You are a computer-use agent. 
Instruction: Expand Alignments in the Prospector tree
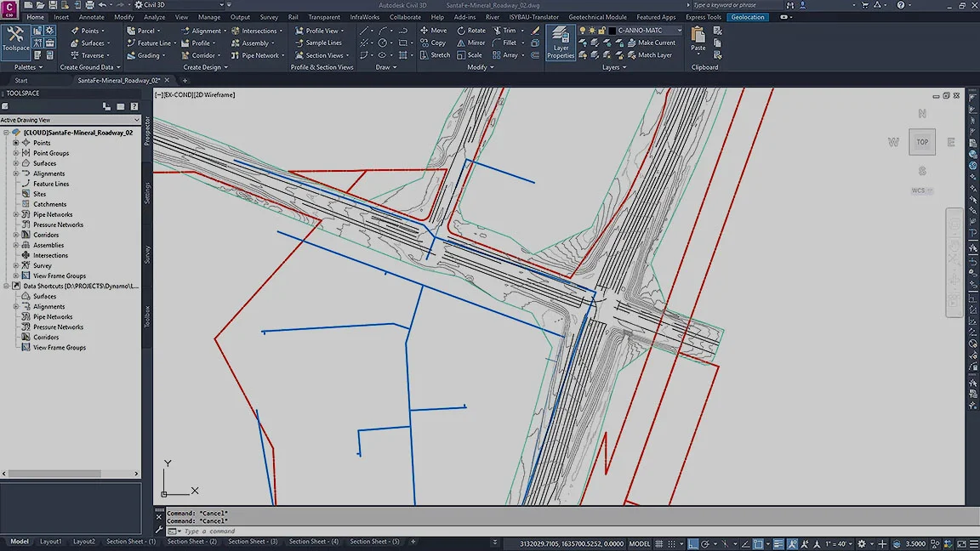click(18, 173)
